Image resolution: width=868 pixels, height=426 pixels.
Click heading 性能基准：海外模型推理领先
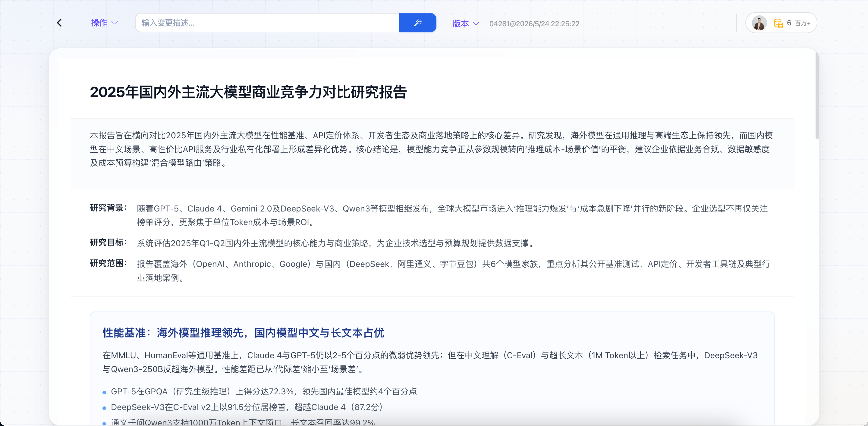[243, 333]
